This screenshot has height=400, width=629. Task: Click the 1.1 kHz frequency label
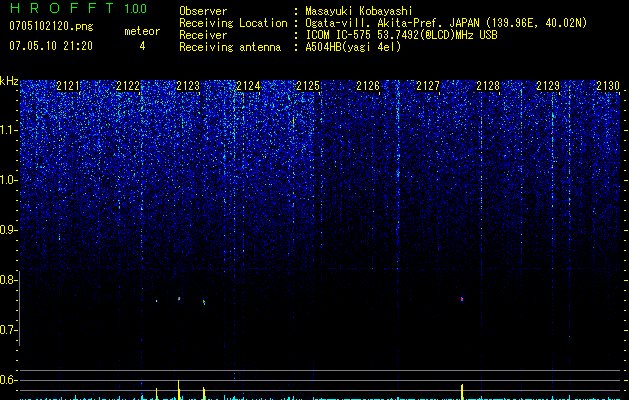pyautogui.click(x=8, y=130)
